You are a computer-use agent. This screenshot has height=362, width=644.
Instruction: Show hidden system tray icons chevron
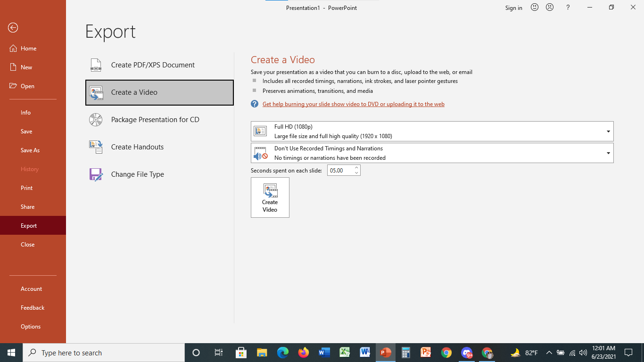[x=549, y=353]
